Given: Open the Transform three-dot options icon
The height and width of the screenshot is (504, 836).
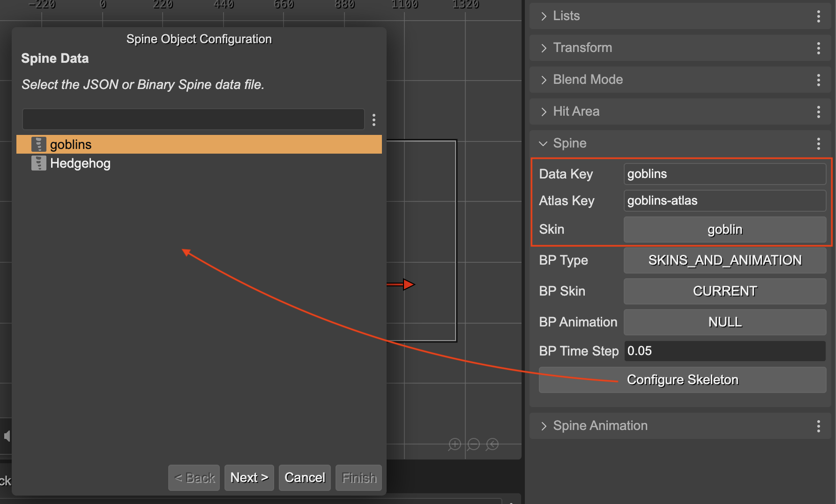Looking at the screenshot, I should tap(818, 48).
